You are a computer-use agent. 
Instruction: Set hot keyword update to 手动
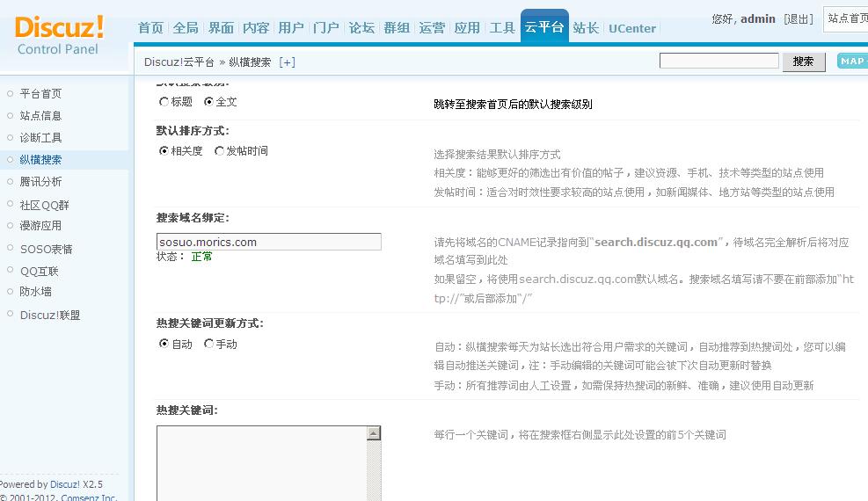point(208,344)
